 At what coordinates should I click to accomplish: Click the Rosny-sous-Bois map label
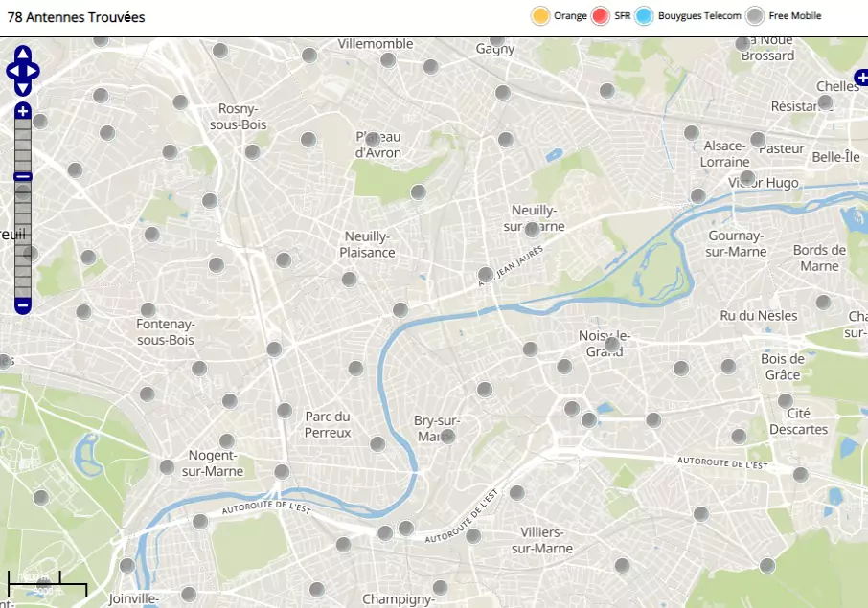238,117
